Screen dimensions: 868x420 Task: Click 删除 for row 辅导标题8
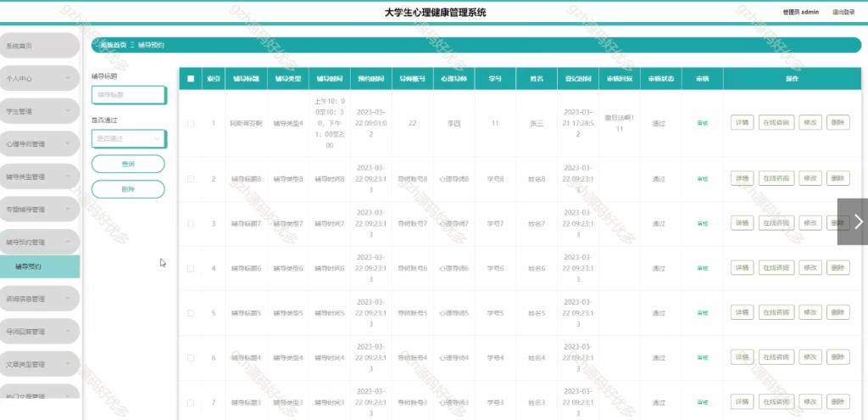(x=838, y=178)
